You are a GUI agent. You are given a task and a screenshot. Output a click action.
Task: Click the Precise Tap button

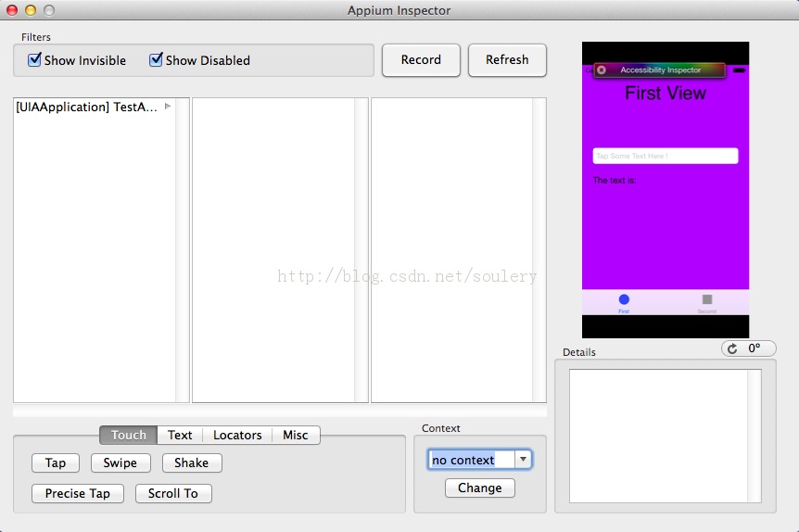[78, 493]
